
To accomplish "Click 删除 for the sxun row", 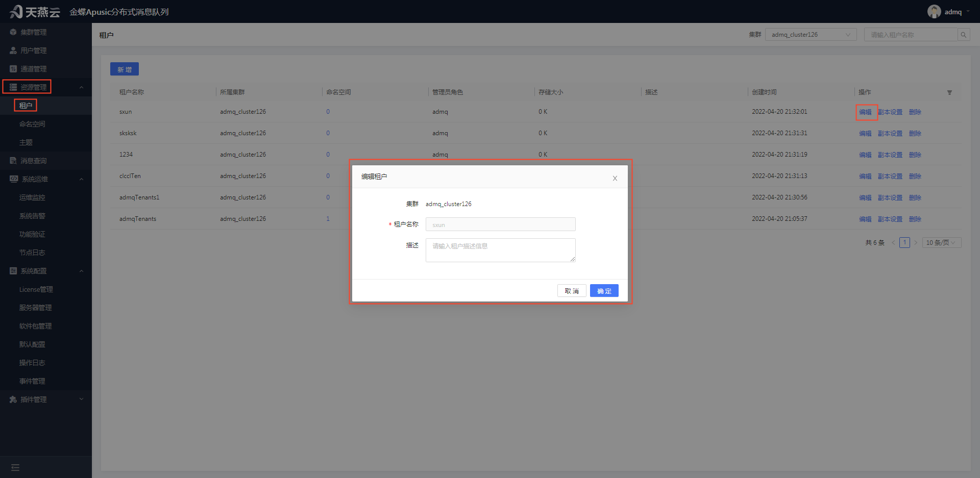I will 915,112.
